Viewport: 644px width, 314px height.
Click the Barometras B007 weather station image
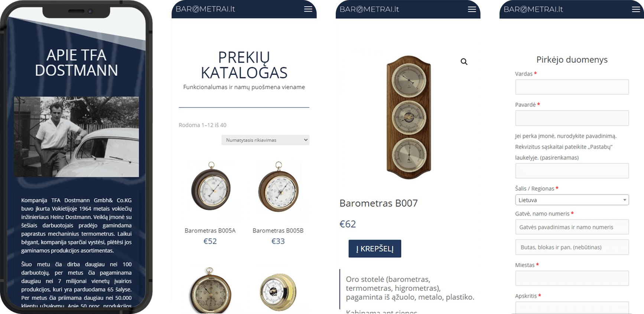tap(409, 117)
